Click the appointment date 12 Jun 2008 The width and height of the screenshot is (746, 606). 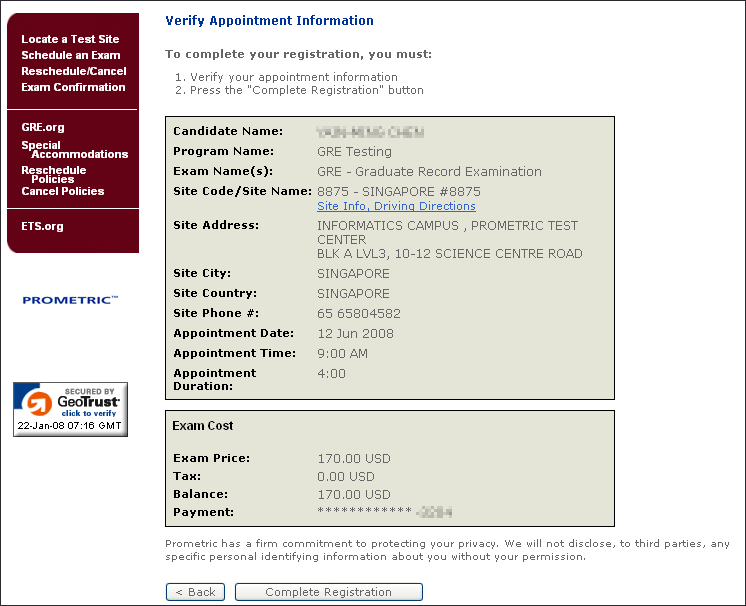pyautogui.click(x=355, y=333)
